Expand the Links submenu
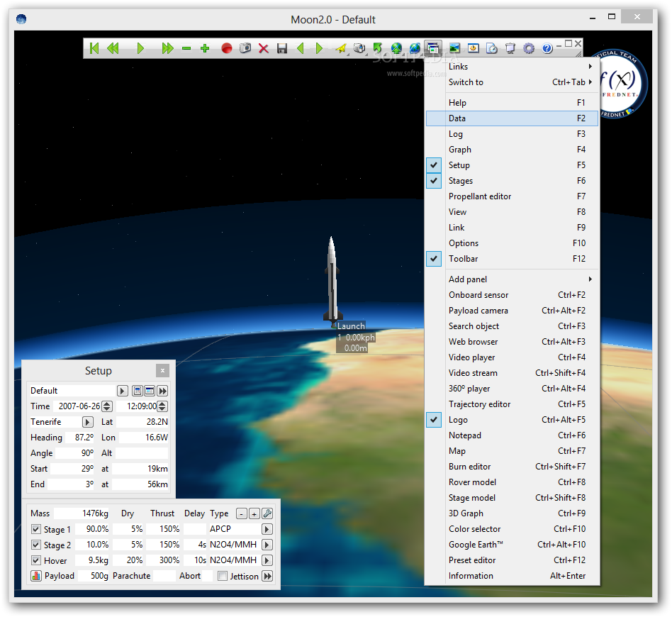Image resolution: width=672 pixels, height=617 pixels. (512, 67)
